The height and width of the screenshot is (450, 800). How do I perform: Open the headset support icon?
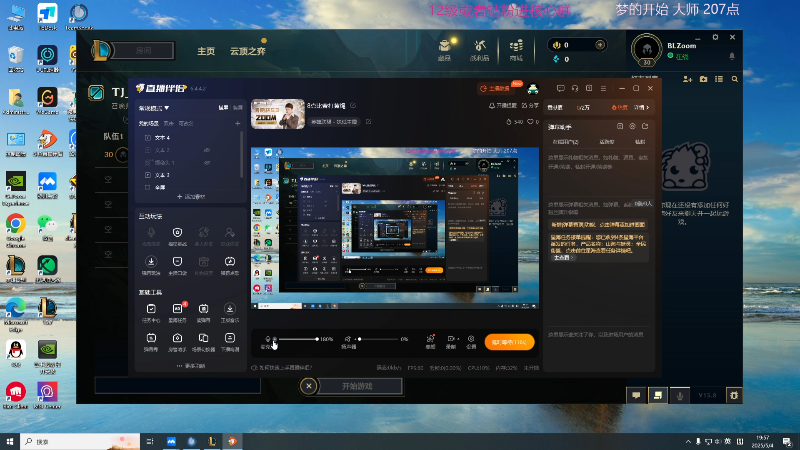coord(575,88)
